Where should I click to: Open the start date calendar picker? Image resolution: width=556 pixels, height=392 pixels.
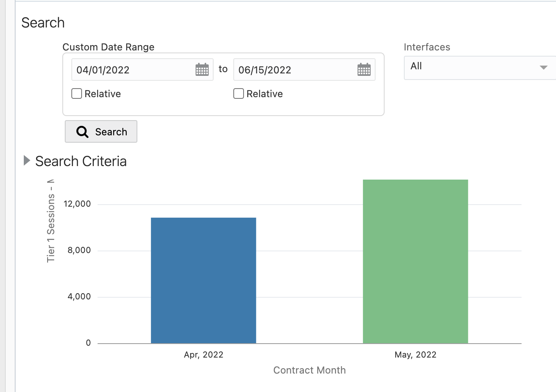coord(202,70)
